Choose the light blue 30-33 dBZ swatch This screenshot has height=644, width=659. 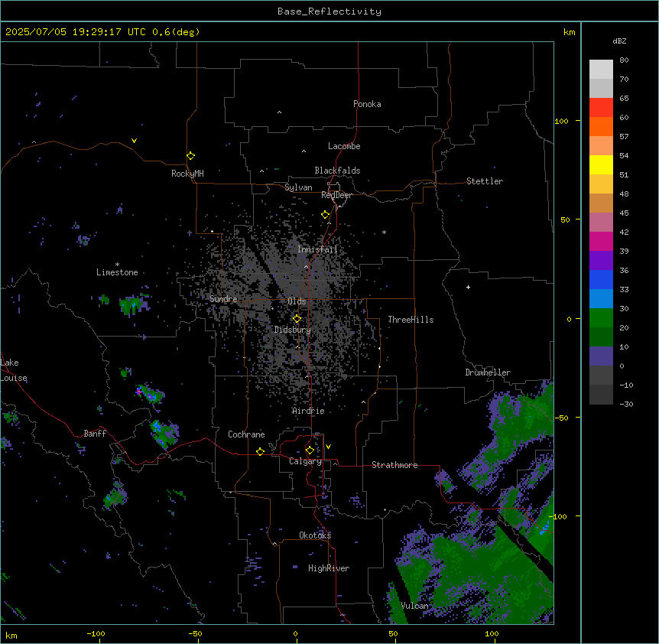click(x=601, y=299)
